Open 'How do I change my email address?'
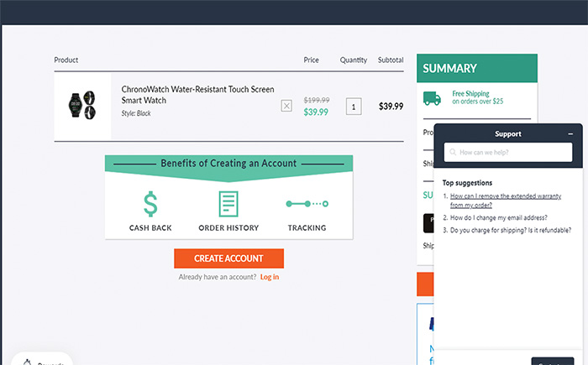This screenshot has width=588, height=365. point(499,217)
